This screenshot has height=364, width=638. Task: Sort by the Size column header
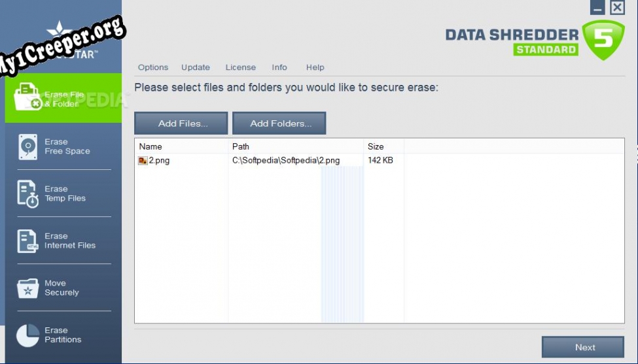(383, 146)
